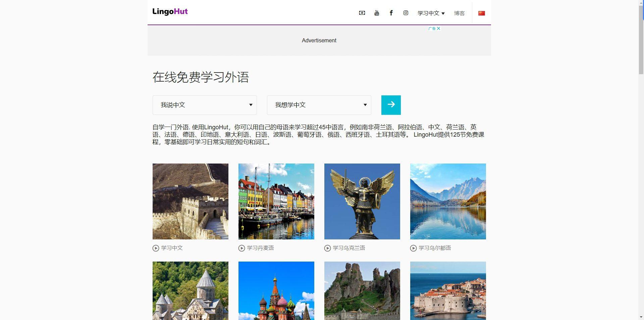Expand the 我想学中文 target language dropdown
The image size is (644, 320).
(319, 105)
